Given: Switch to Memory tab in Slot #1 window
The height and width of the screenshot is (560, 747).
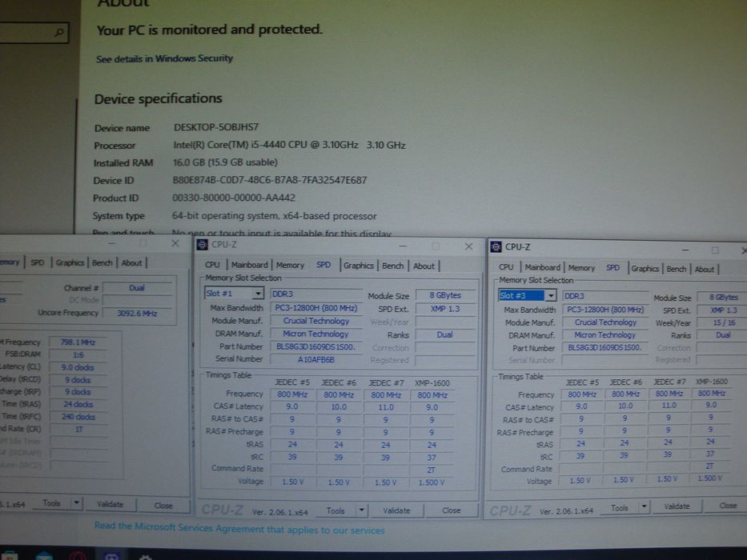Looking at the screenshot, I should (290, 266).
